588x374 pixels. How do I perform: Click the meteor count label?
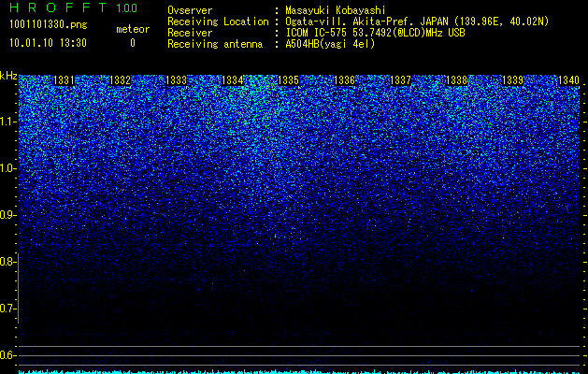pyautogui.click(x=133, y=29)
